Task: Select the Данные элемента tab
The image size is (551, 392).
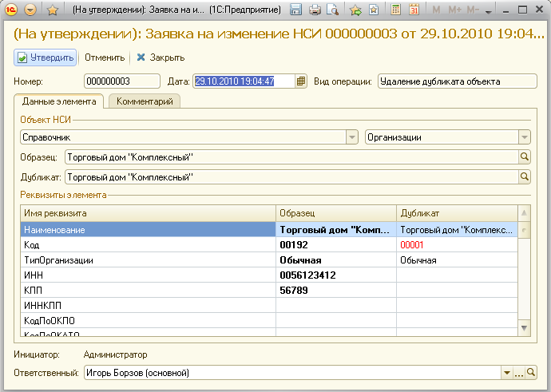Action: click(x=60, y=101)
